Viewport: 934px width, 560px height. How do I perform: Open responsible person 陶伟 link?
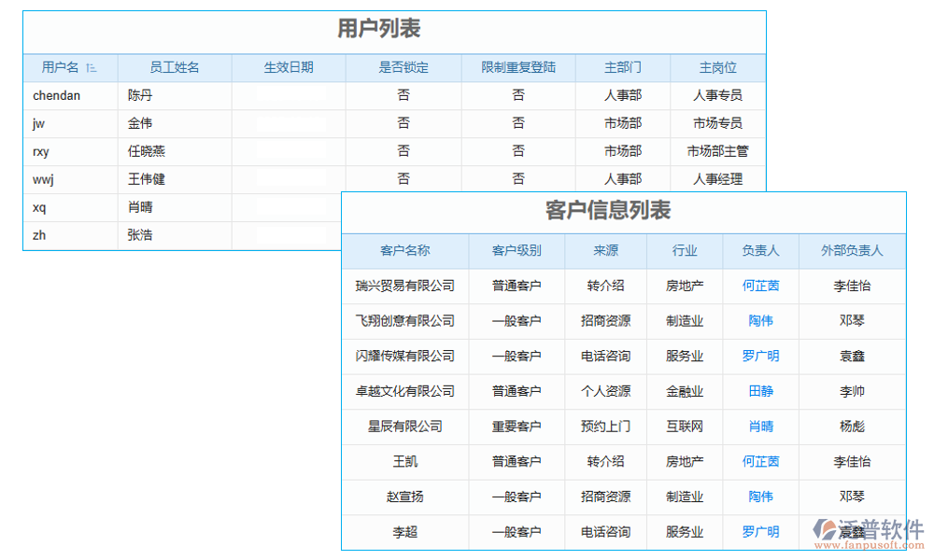coord(760,321)
